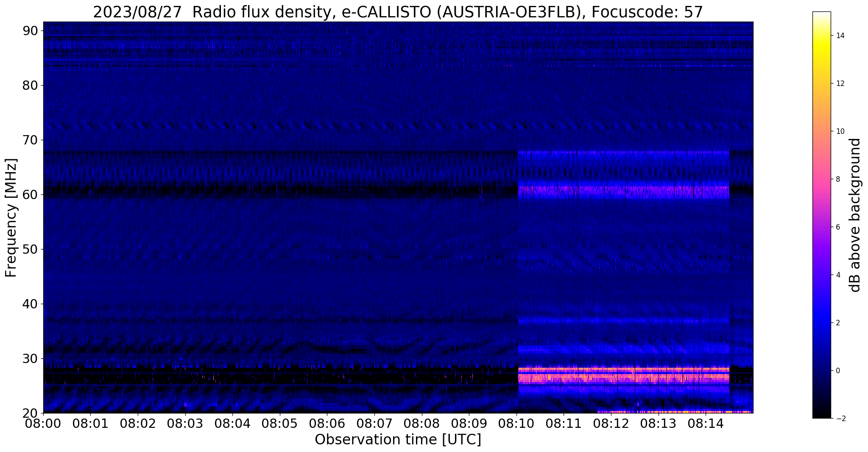The width and height of the screenshot is (868, 452).
Task: Click the 'dB above background' colorbar label
Action: [855, 215]
